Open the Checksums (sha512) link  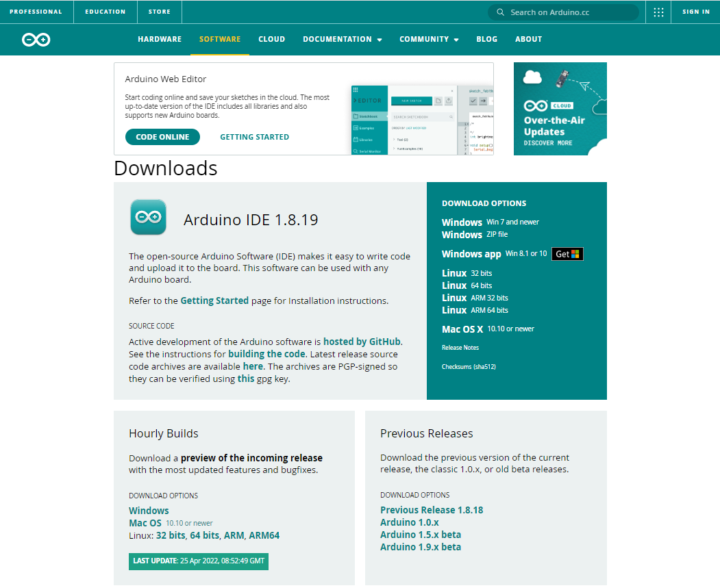469,367
